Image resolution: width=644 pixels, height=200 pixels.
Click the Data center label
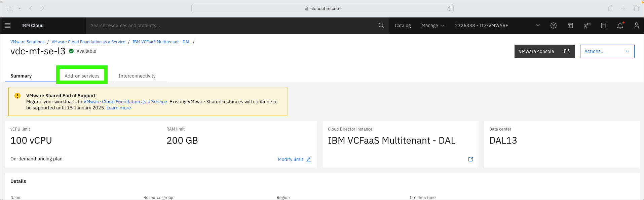coord(500,129)
